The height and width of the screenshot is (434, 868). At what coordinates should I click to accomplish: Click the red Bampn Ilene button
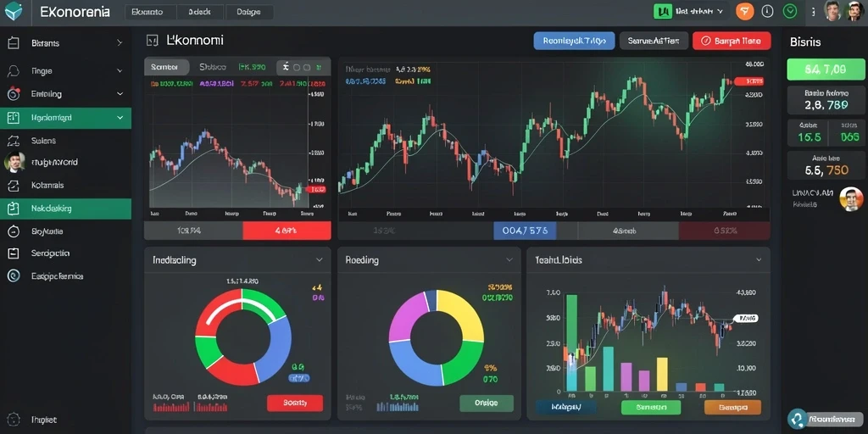tap(732, 41)
